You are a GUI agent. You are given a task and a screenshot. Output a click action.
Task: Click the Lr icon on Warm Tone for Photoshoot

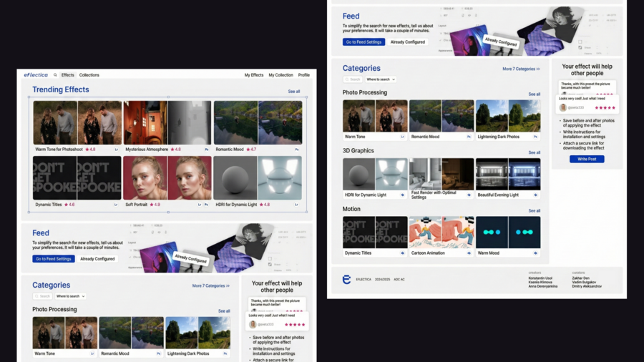[x=116, y=150]
